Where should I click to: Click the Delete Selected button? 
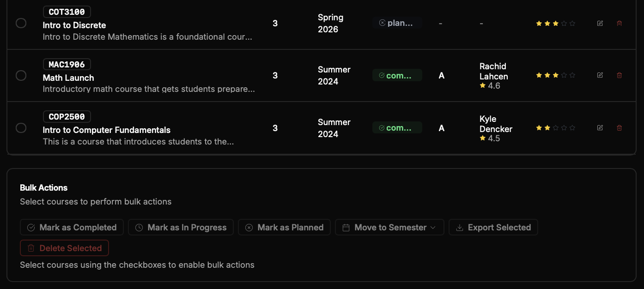click(64, 248)
